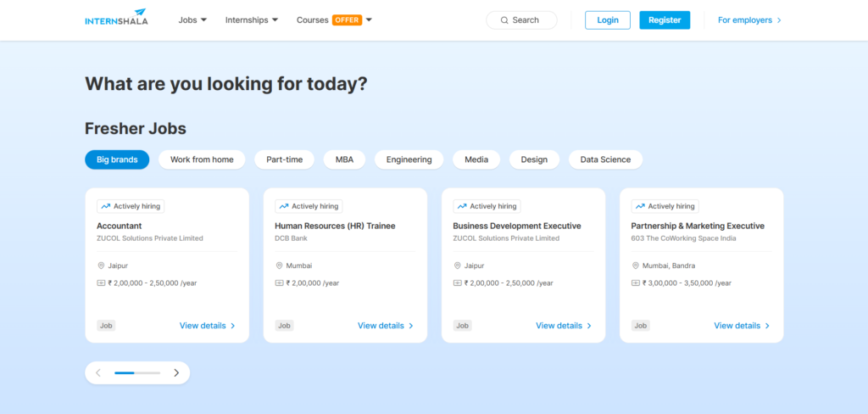868x414 pixels.
Task: Click 603 The CoWorking Space India text
Action: pos(684,238)
